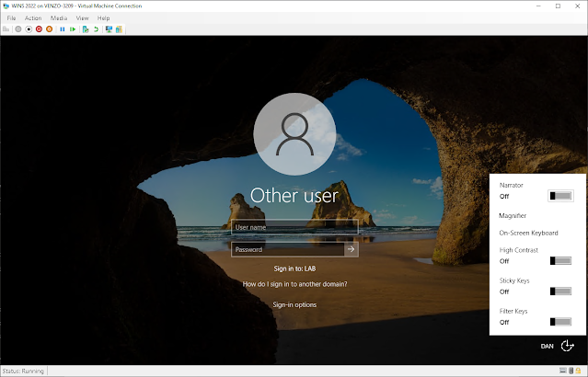The height and width of the screenshot is (377, 588).
Task: Switch on Sticky Keys
Action: click(x=560, y=291)
